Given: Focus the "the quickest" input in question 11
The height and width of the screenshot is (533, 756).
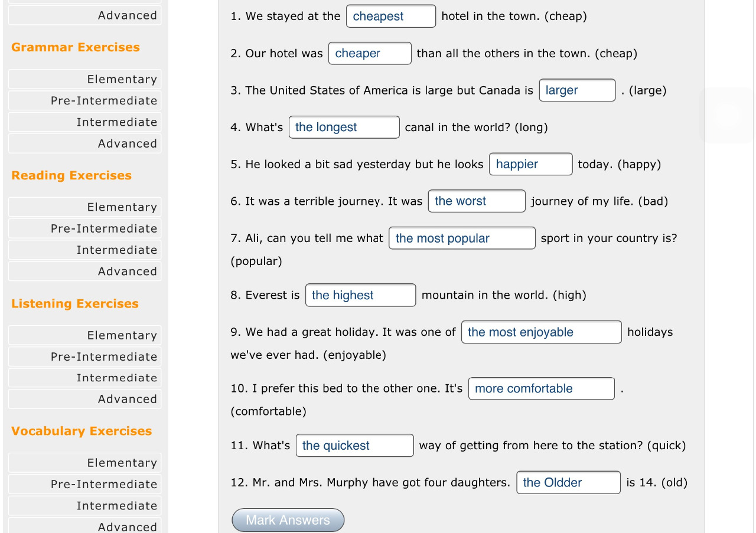Looking at the screenshot, I should pyautogui.click(x=354, y=445).
